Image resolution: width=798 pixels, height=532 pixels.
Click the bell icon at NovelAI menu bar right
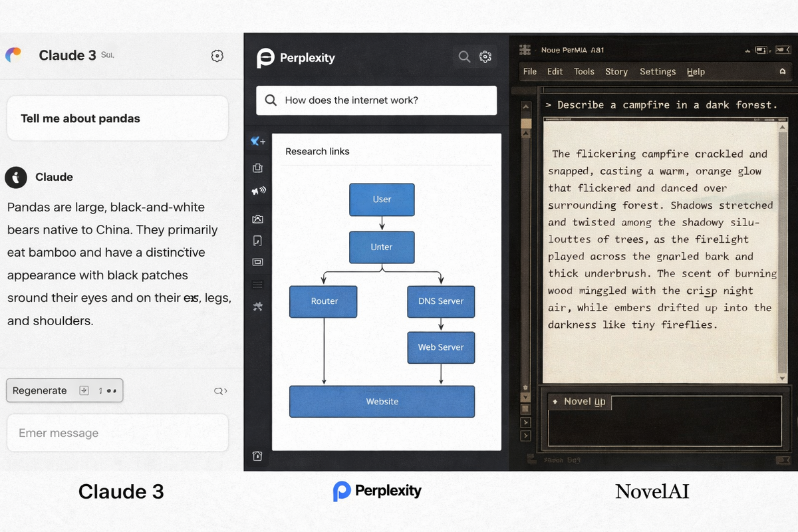[782, 72]
